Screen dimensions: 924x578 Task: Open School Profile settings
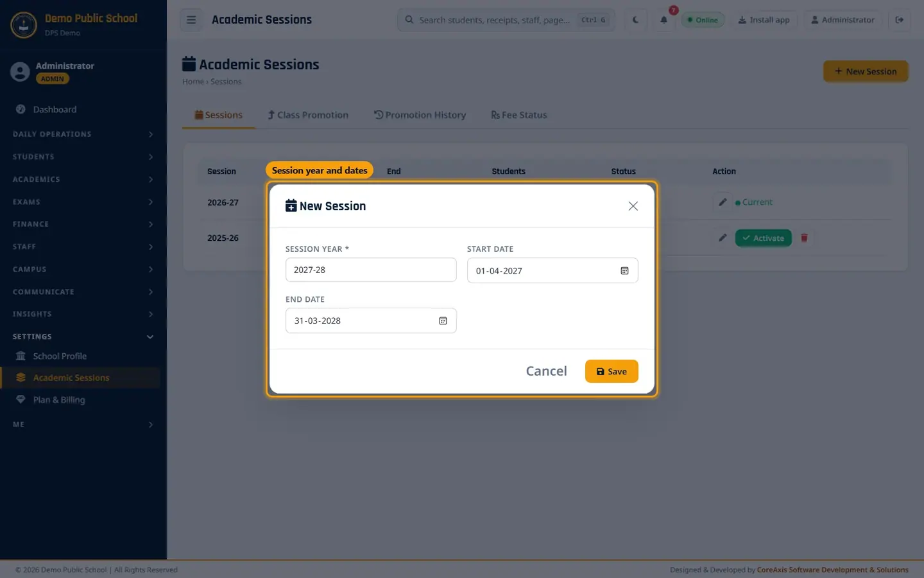[80, 356]
